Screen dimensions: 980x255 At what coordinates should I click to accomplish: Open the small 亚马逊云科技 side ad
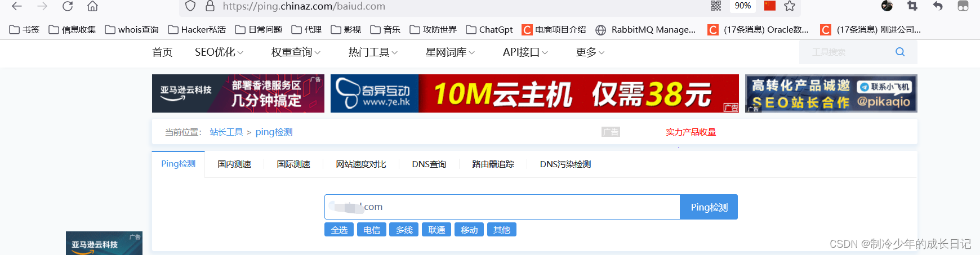coord(104,243)
